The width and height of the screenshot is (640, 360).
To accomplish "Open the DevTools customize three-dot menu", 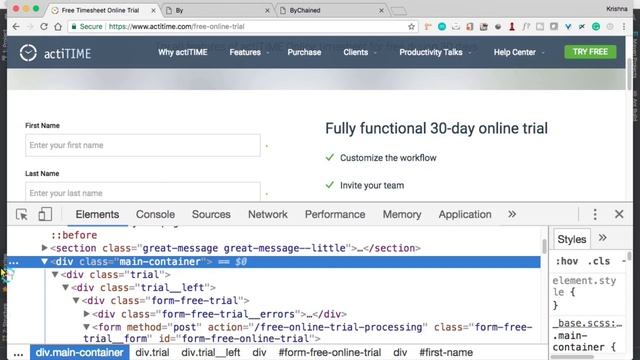I will pos(595,214).
